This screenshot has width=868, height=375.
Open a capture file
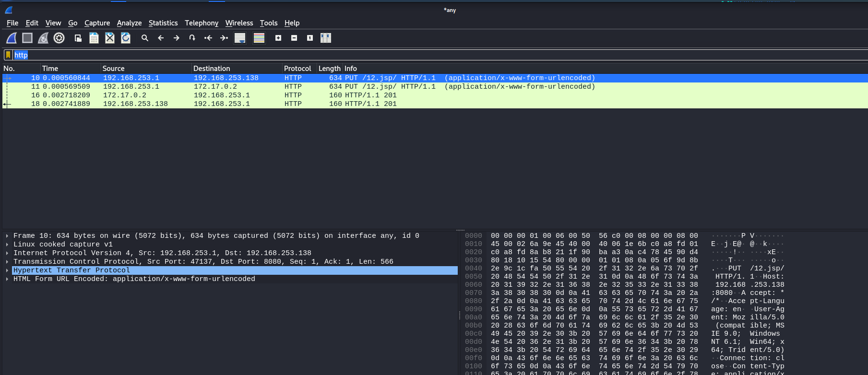(x=78, y=38)
